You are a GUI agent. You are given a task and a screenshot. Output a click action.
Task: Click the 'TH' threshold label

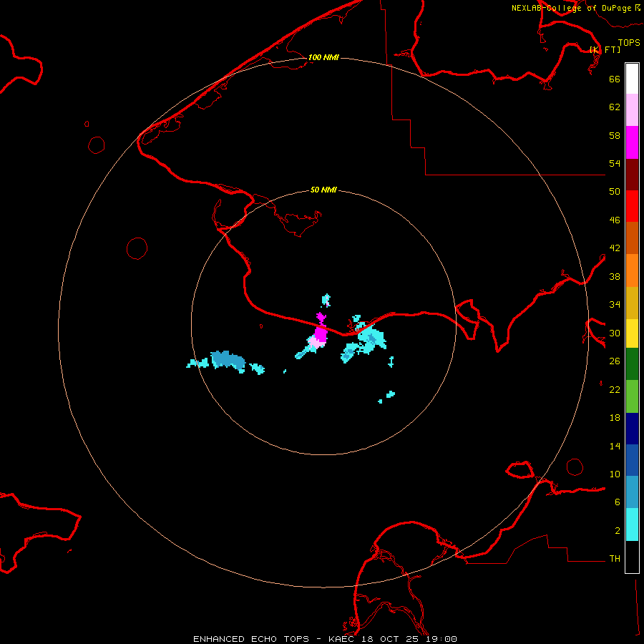pos(615,559)
